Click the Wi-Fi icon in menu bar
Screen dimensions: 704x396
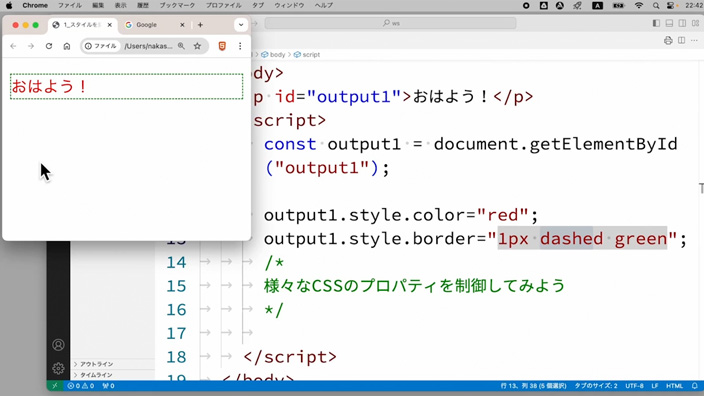click(638, 5)
